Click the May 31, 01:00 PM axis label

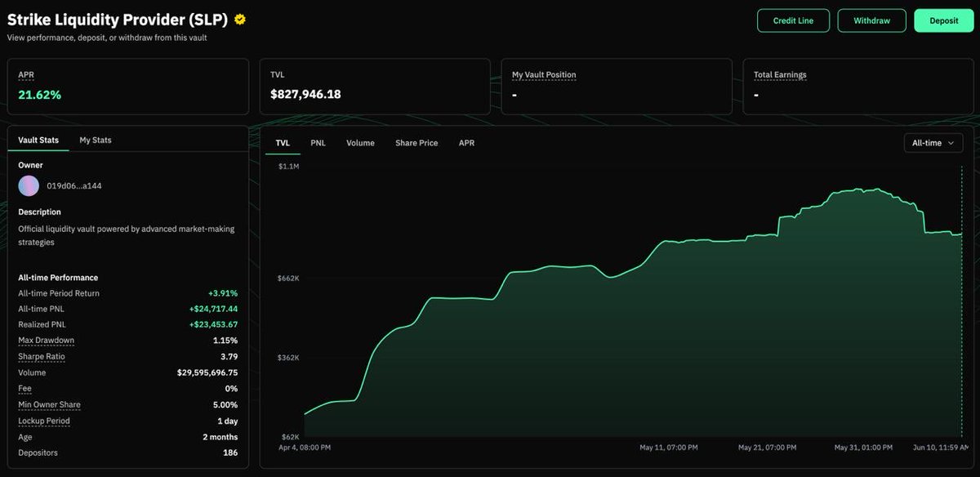(864, 448)
